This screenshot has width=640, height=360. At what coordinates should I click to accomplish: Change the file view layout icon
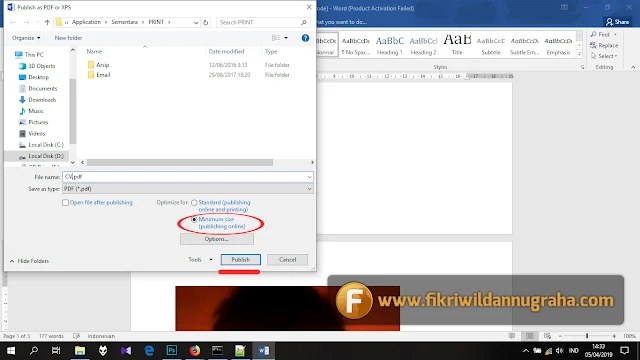pos(276,38)
